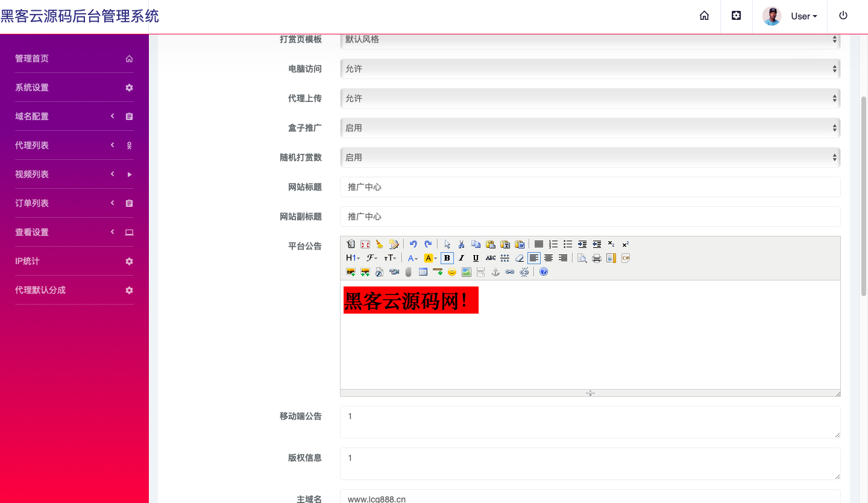Viewport: 868px width, 503px height.
Task: Toggle underline formatting in editor
Action: point(476,258)
